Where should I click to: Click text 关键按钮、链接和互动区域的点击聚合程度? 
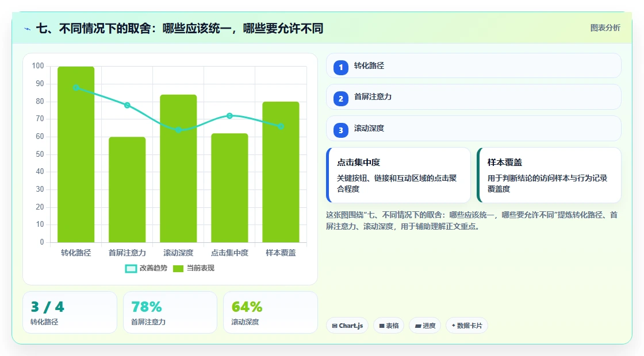pyautogui.click(x=397, y=184)
